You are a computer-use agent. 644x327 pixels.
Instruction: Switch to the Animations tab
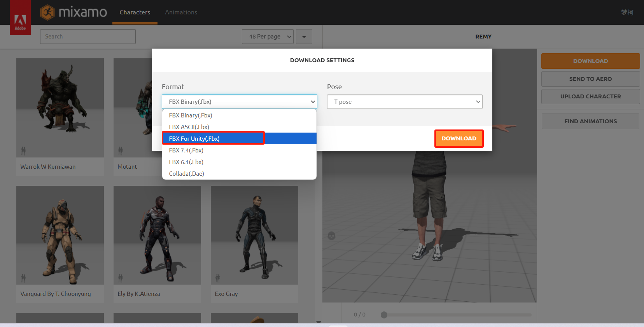pos(181,12)
